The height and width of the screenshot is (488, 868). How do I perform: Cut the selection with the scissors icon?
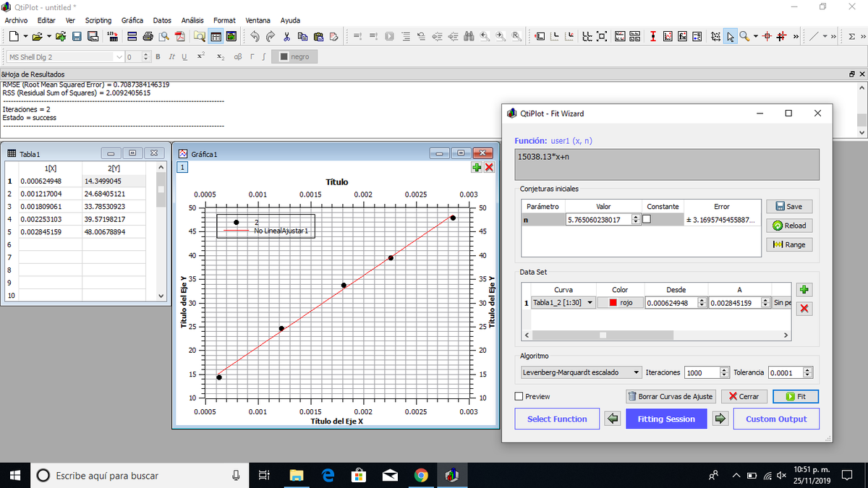pos(286,36)
